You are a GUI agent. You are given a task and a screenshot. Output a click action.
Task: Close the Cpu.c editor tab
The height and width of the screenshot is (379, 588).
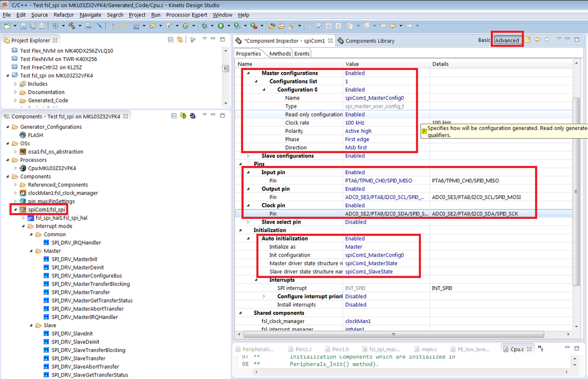[x=529, y=349]
